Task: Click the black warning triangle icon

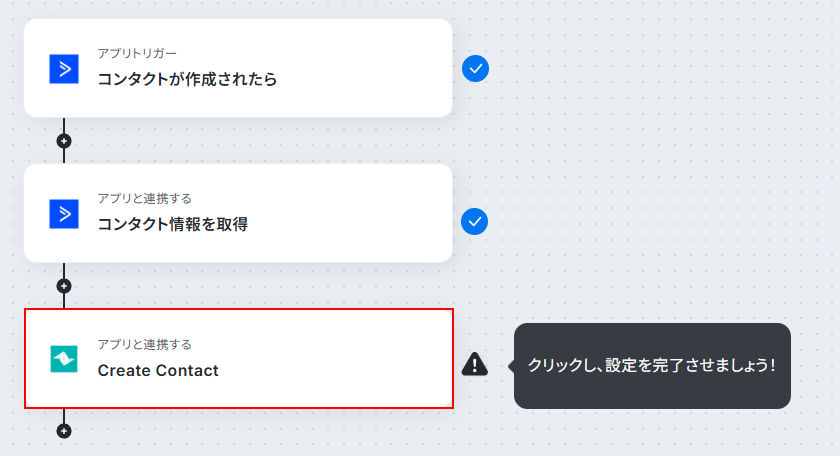Action: tap(475, 364)
